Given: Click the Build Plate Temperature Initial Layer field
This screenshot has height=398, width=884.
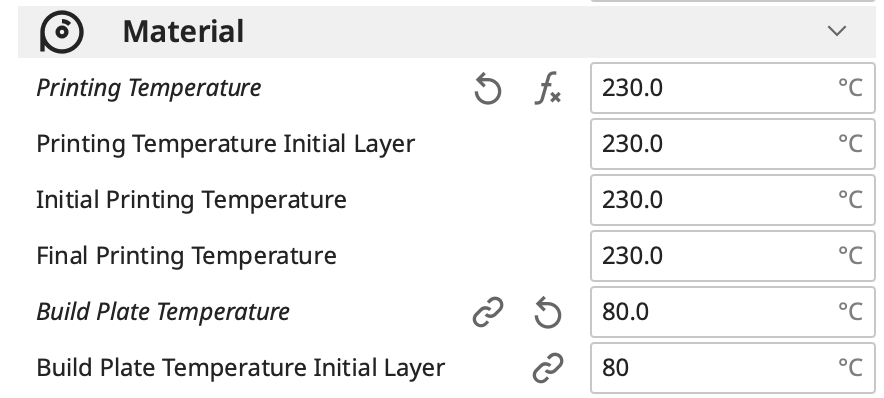Looking at the screenshot, I should click(732, 368).
